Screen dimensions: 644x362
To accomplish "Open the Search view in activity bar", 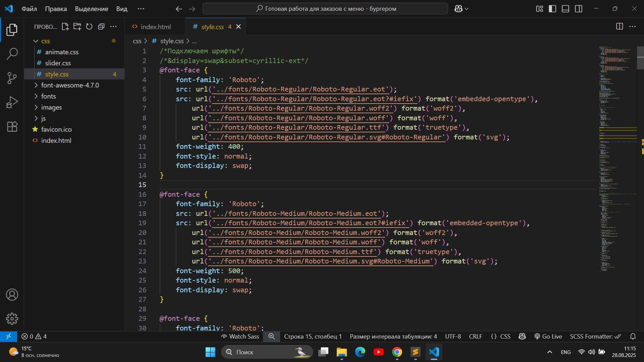I will 12,54.
